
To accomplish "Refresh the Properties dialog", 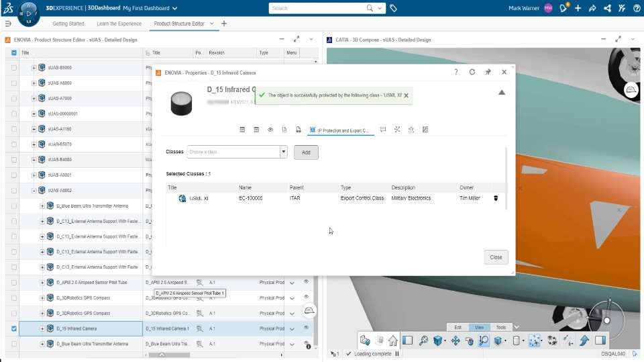I will tap(472, 72).
